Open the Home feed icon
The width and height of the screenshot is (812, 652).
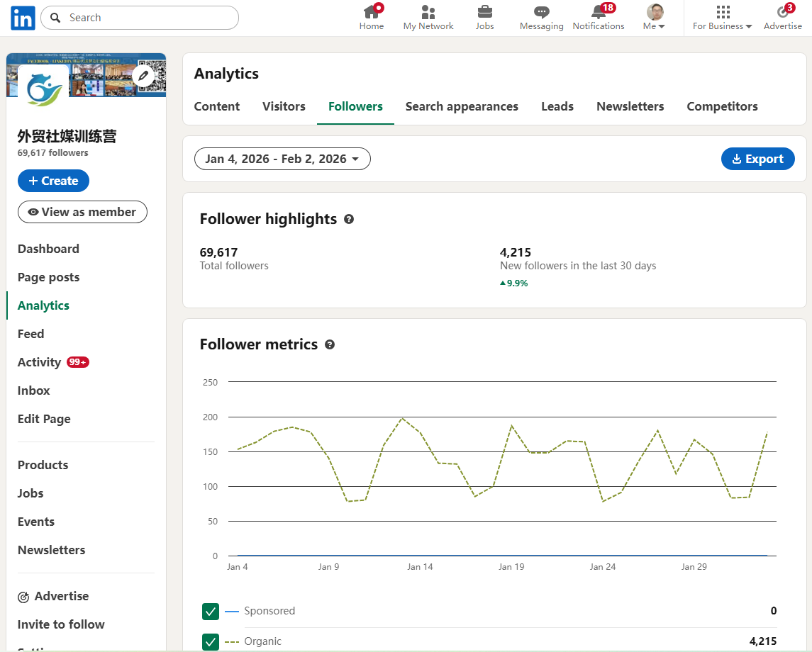pyautogui.click(x=371, y=12)
